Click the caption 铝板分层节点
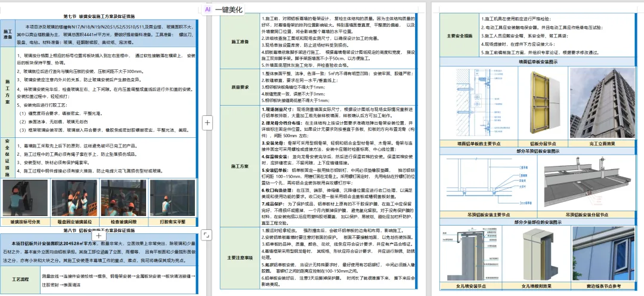 (x=543, y=143)
